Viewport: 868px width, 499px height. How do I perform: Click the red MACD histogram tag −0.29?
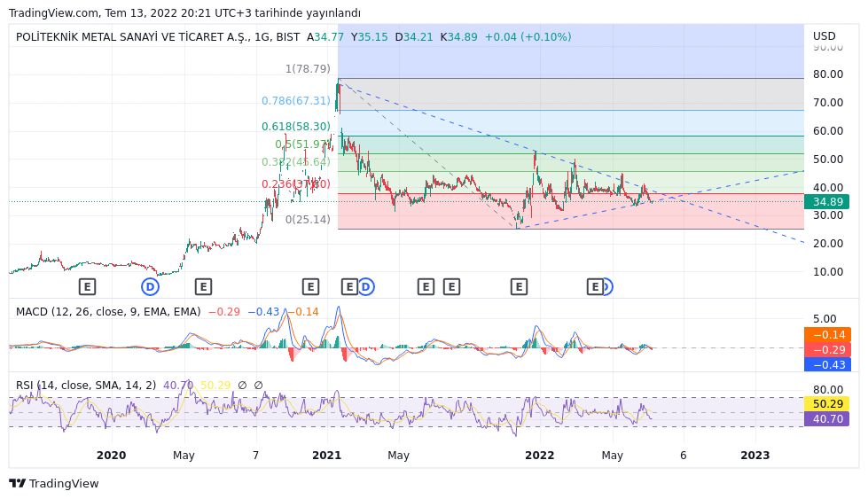tap(827, 349)
